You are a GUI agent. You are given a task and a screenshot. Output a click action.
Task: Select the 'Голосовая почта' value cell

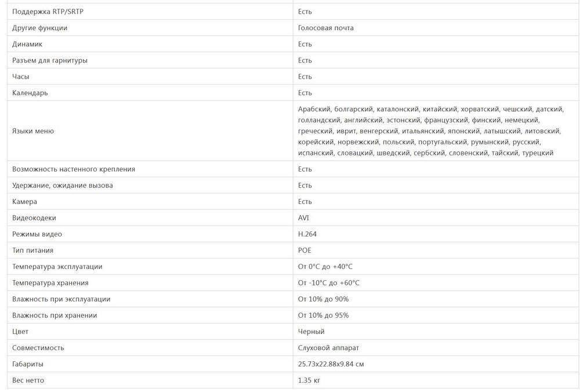click(325, 28)
